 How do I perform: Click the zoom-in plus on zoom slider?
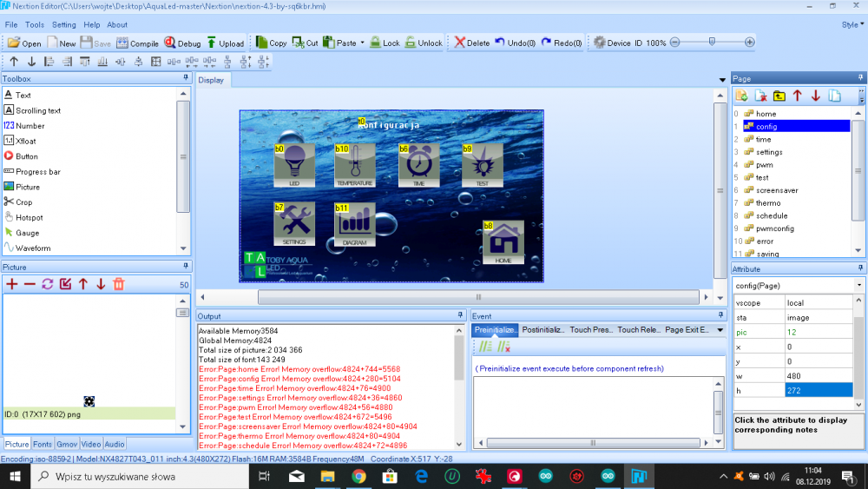click(750, 43)
